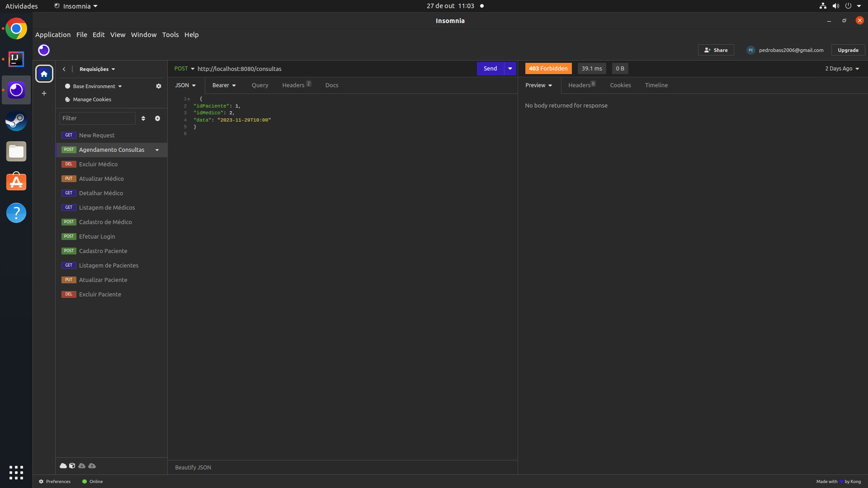This screenshot has height=488, width=868.
Task: Click the Insomnia logo icon
Action: [44, 50]
